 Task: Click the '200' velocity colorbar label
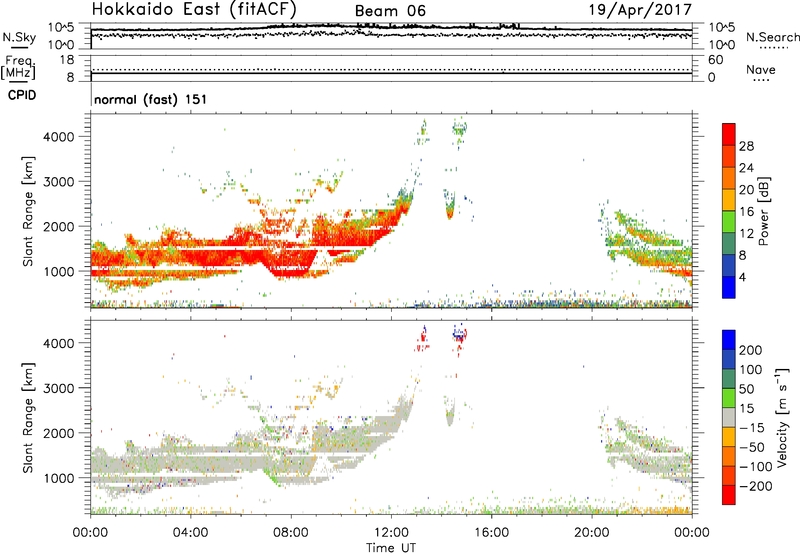click(x=751, y=350)
